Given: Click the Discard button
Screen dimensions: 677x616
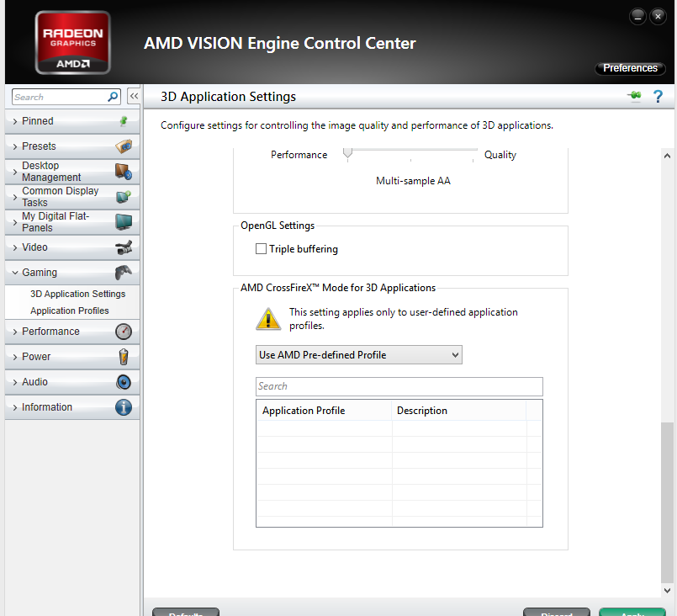Looking at the screenshot, I should (557, 612).
